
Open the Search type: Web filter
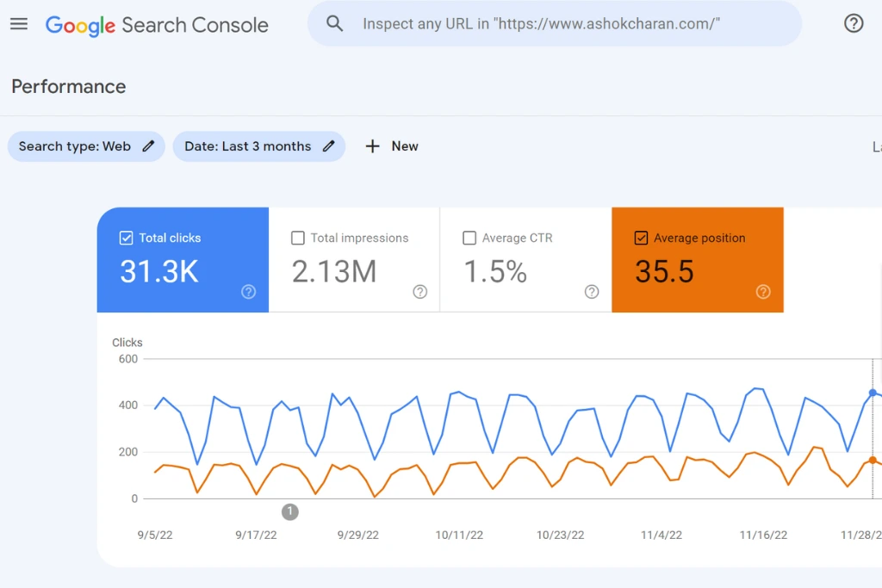[75, 146]
